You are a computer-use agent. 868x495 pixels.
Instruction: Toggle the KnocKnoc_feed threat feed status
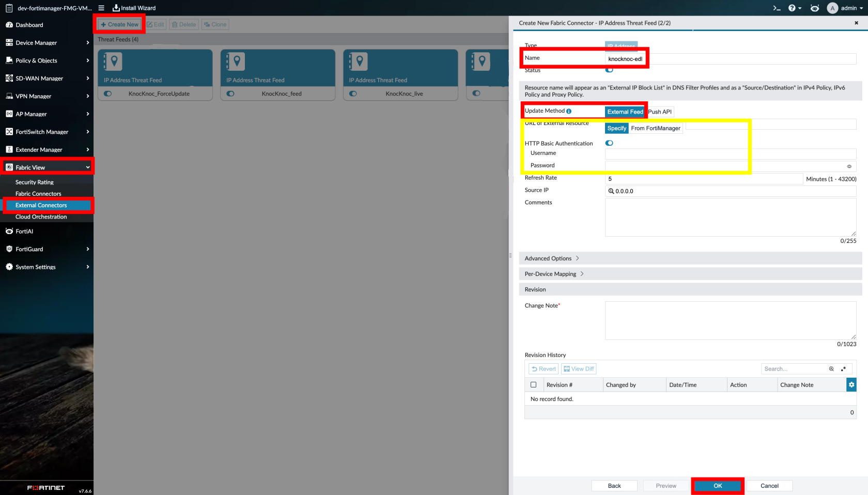tap(230, 94)
